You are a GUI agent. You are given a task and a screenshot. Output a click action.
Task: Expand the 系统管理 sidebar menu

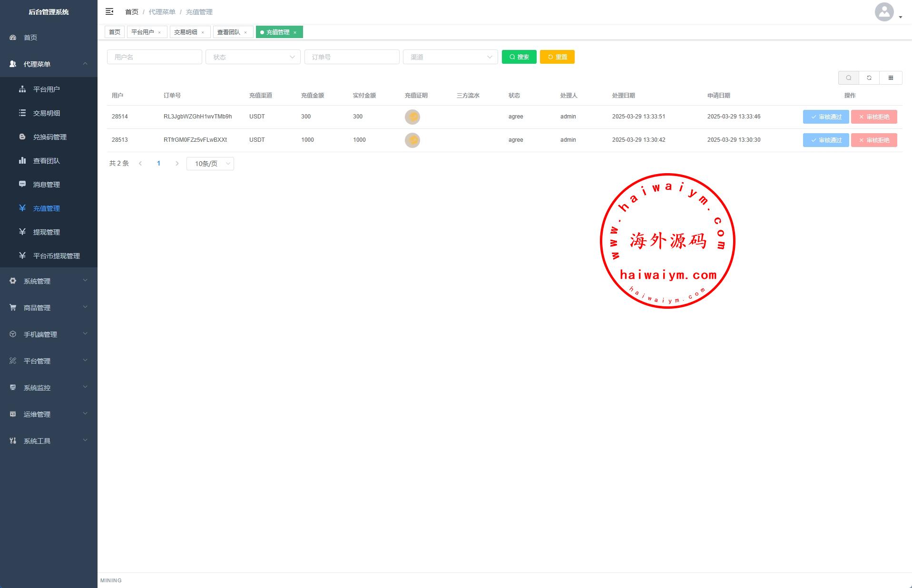pyautogui.click(x=49, y=281)
